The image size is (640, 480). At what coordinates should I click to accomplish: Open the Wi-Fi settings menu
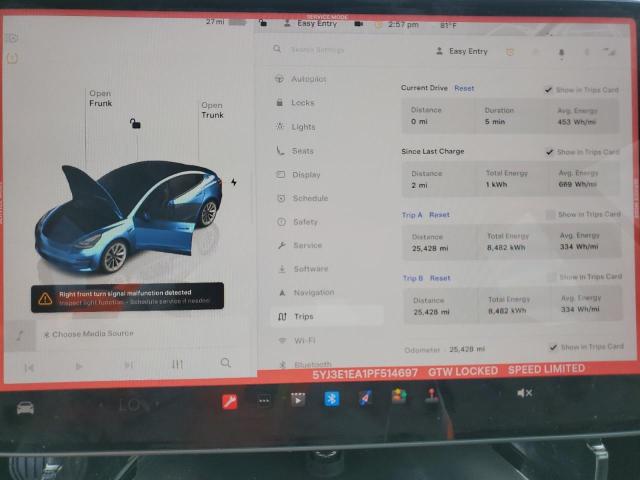tap(297, 340)
